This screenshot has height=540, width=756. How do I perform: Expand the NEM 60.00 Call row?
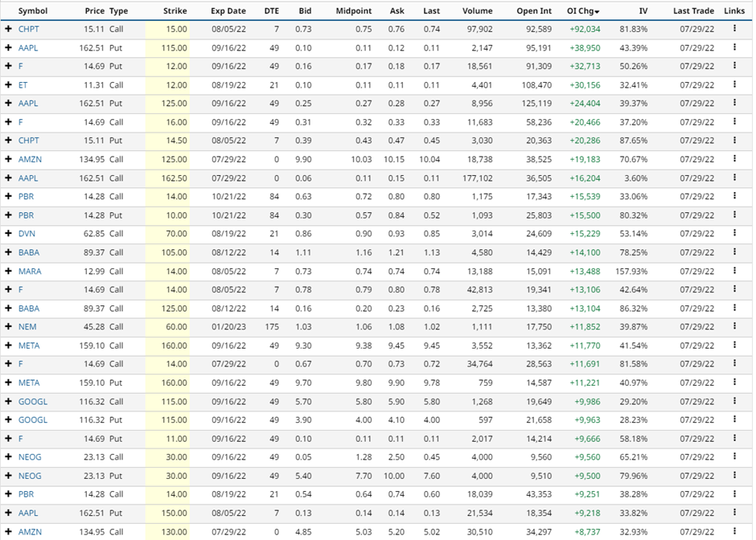[8, 326]
